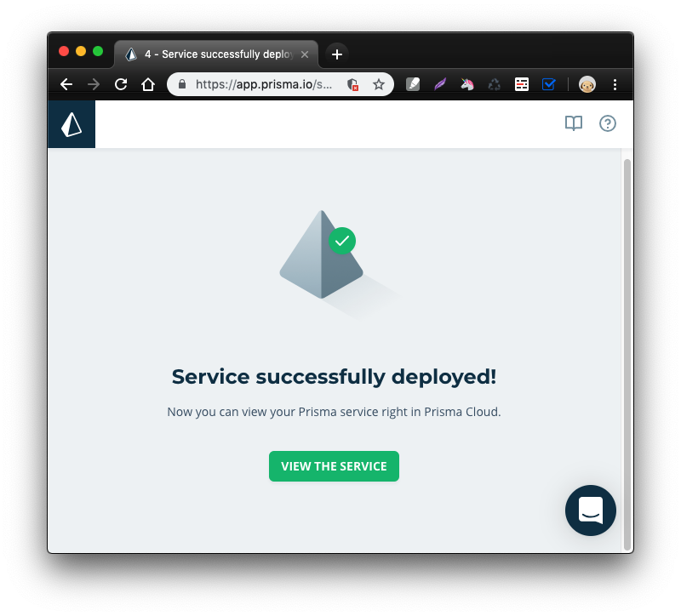This screenshot has width=681, height=616.
Task: Click the address bar URL field
Action: click(264, 84)
